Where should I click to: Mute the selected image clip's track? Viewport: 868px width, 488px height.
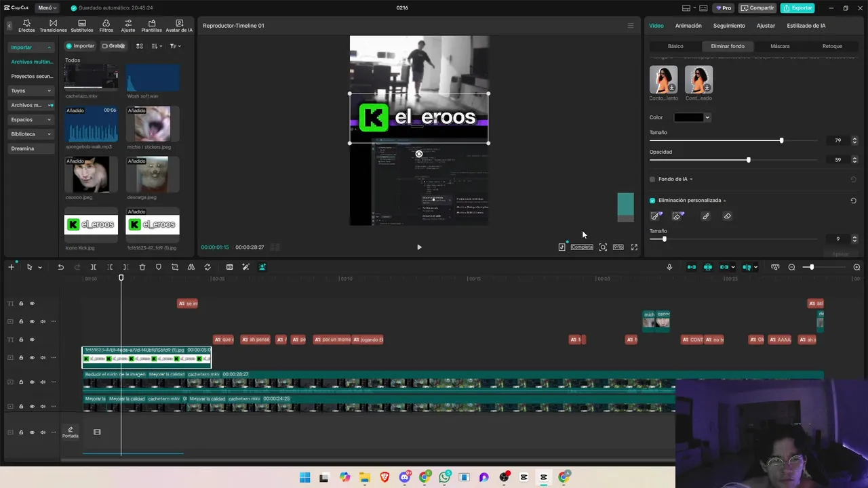coord(43,358)
